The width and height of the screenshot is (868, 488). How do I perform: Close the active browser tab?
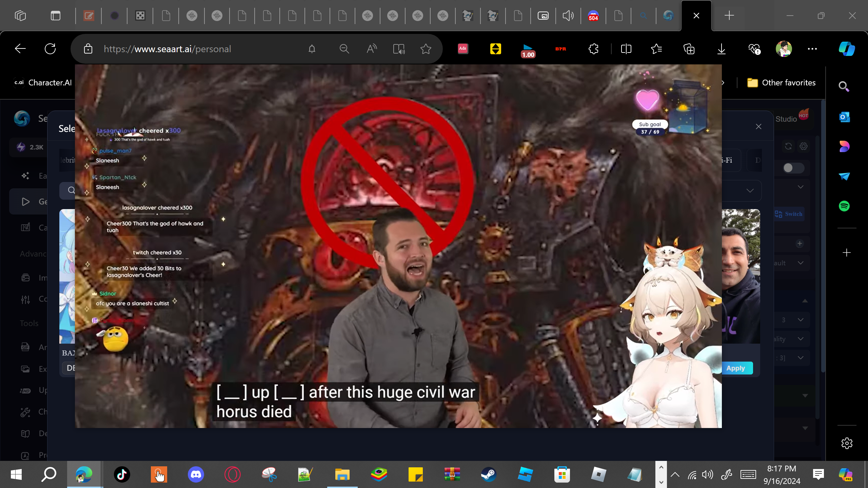[696, 16]
